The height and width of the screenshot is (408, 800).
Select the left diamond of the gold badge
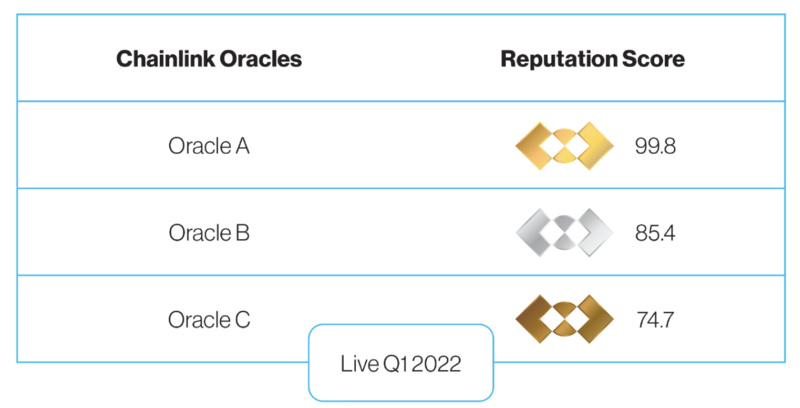tap(535, 146)
